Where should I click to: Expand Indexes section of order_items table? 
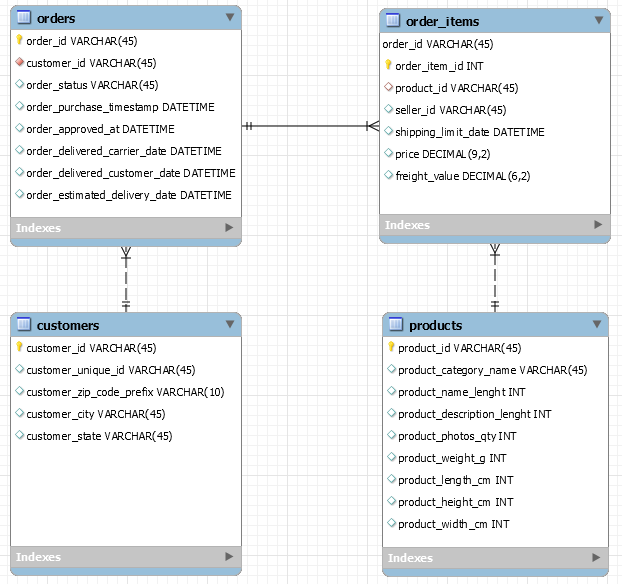click(x=598, y=226)
